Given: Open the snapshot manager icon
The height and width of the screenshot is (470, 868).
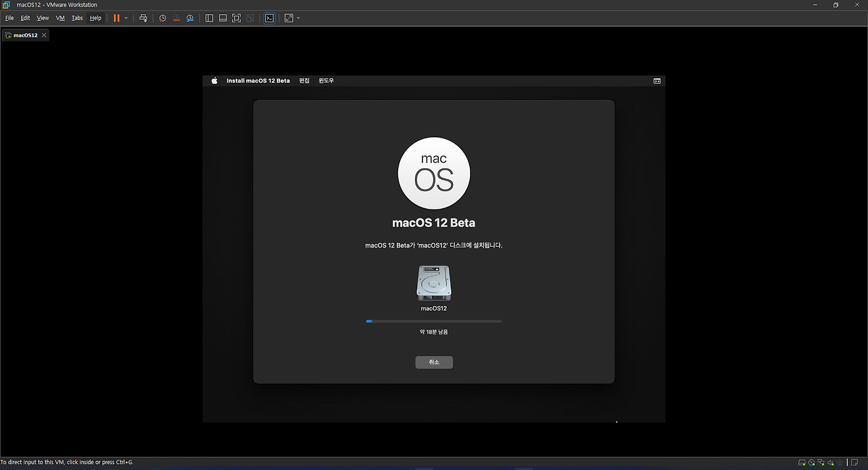Looking at the screenshot, I should pyautogui.click(x=190, y=18).
